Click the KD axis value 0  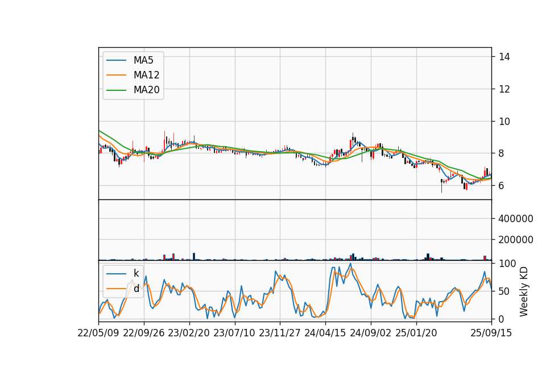click(x=502, y=319)
